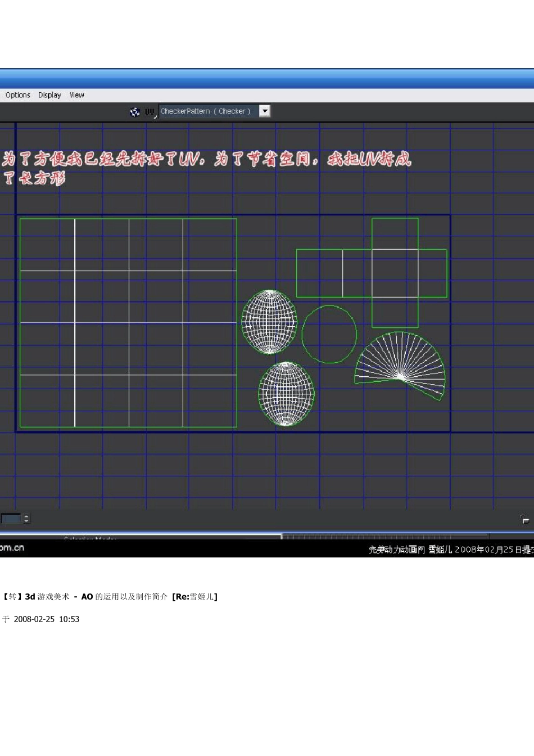Select the large square grid UV island
Viewport: 534px width, 756px height.
tap(128, 323)
